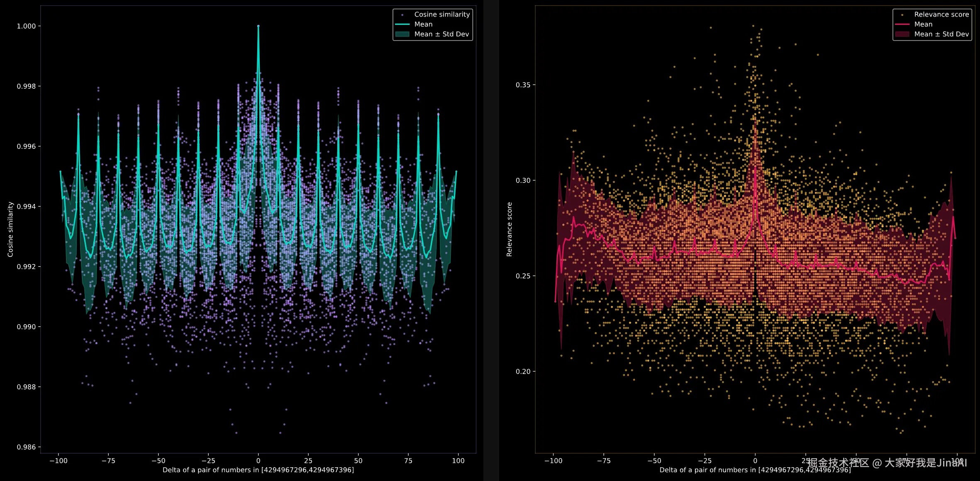Click the −100 tick on left plot x-axis
The width and height of the screenshot is (980, 481).
59,461
